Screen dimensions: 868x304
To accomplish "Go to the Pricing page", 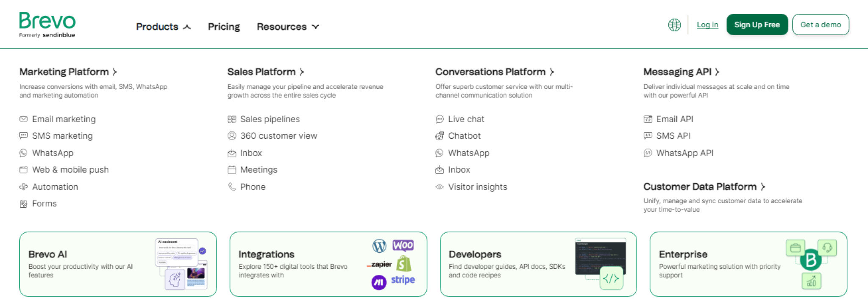I will pyautogui.click(x=224, y=27).
